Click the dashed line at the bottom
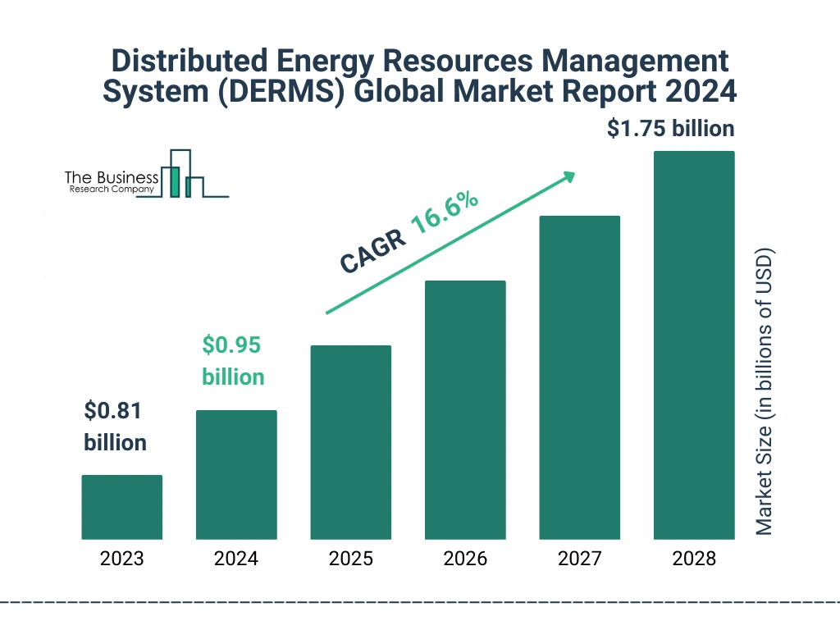This screenshot has height=630, width=840. tap(420, 604)
